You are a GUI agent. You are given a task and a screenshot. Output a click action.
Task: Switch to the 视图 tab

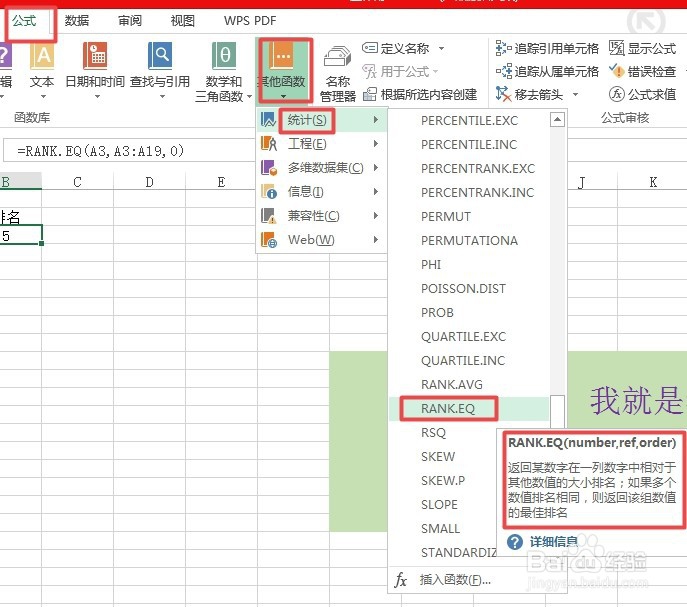[183, 21]
